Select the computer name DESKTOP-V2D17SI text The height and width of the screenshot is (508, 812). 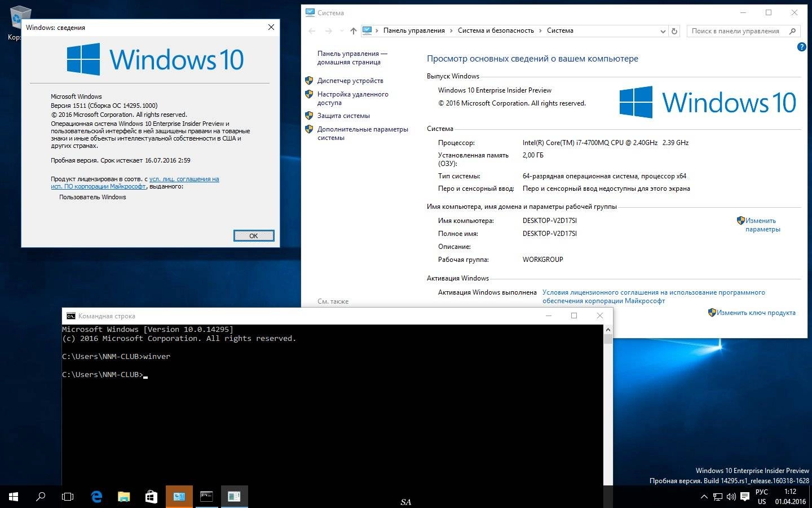(550, 221)
